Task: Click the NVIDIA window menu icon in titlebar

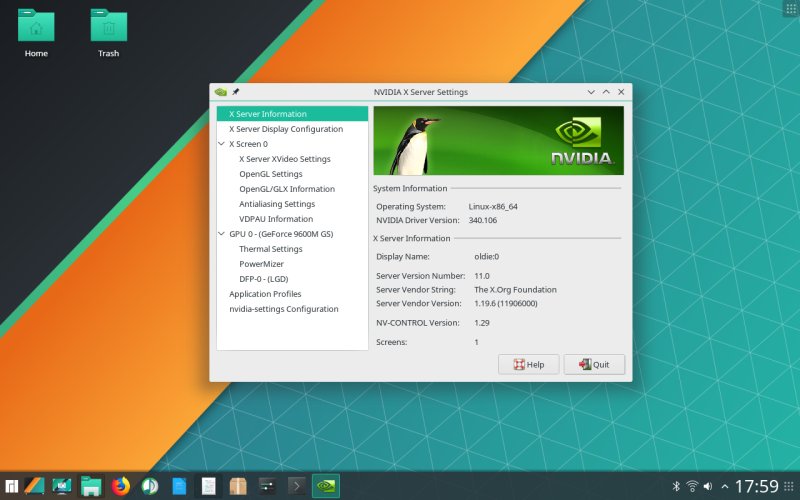Action: click(x=220, y=92)
